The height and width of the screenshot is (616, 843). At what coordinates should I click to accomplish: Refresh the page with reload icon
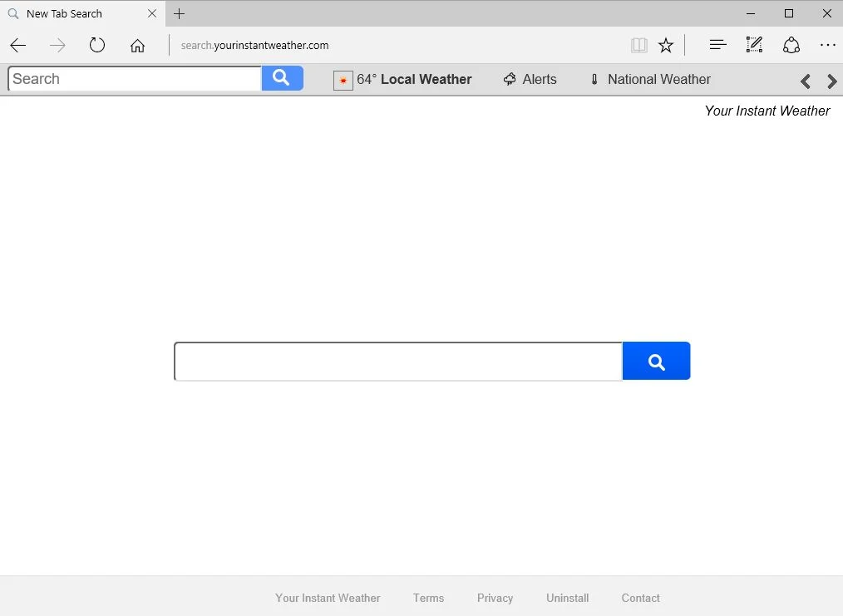click(97, 45)
